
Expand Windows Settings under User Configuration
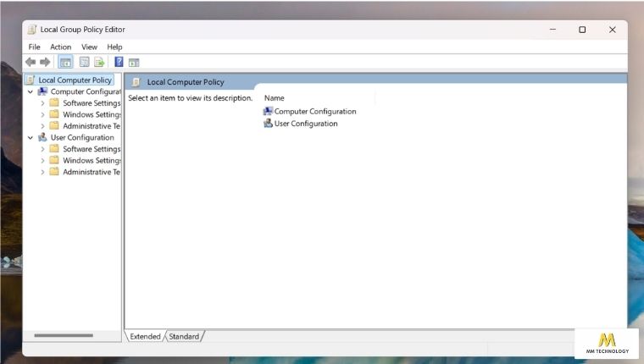pyautogui.click(x=42, y=161)
